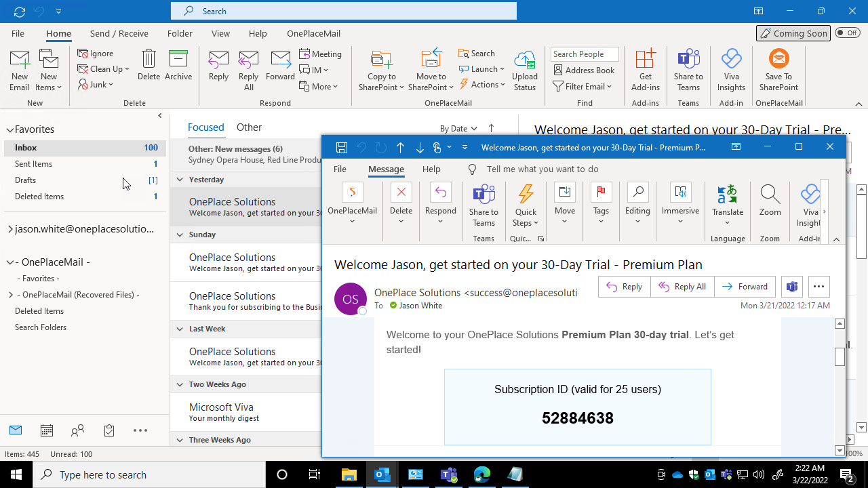
Task: Open the OnePlaceMail ribbon tab
Action: point(313,33)
